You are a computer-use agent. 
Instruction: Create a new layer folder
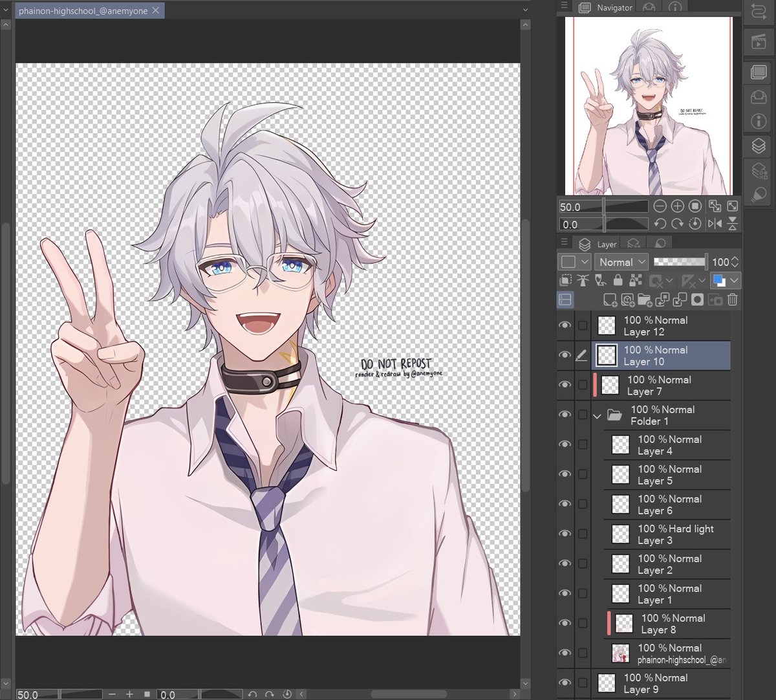tap(645, 300)
